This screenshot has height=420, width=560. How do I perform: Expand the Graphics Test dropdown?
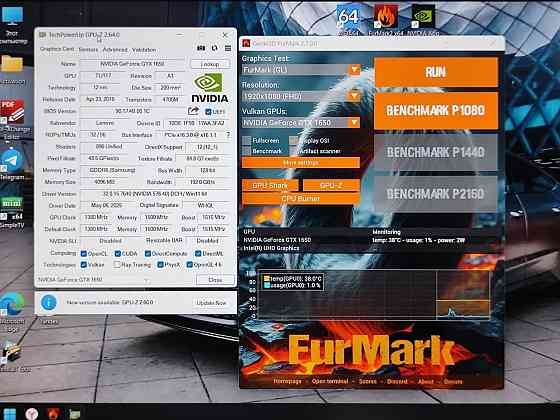click(x=355, y=69)
